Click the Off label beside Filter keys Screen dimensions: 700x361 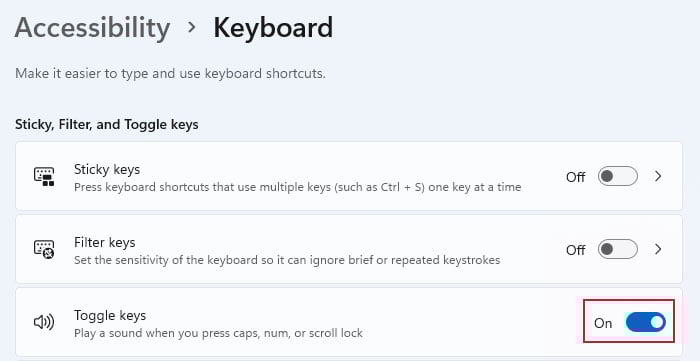click(x=575, y=250)
